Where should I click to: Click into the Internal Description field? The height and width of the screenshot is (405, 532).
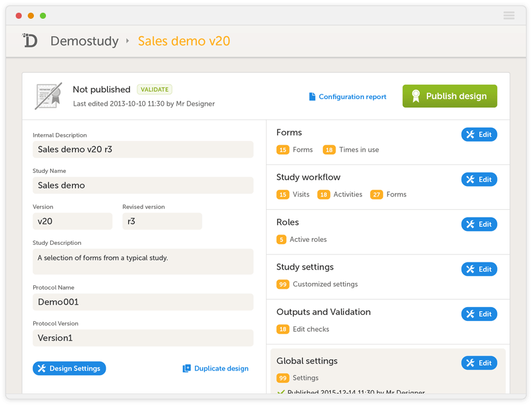click(143, 149)
